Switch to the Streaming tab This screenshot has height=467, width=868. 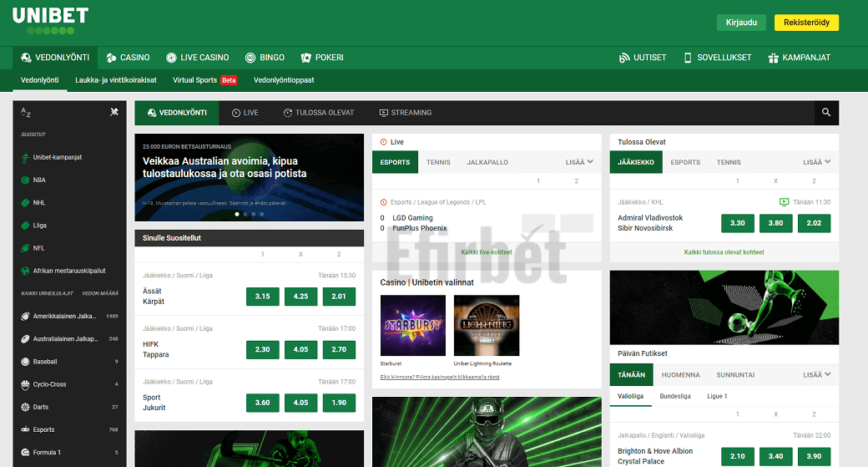click(x=406, y=113)
